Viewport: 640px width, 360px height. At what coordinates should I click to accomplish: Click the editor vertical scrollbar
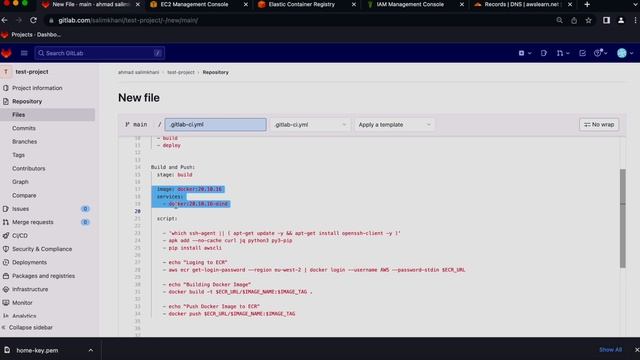622,218
